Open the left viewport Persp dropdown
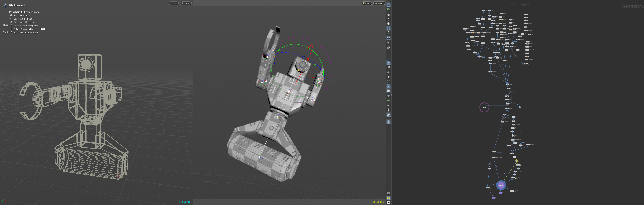This screenshot has height=205, width=644. [174, 3]
